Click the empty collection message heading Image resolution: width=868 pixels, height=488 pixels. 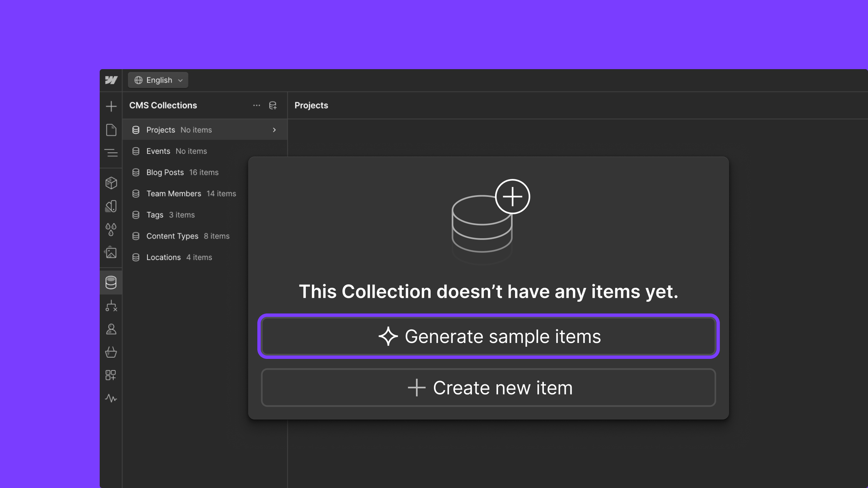pyautogui.click(x=489, y=292)
